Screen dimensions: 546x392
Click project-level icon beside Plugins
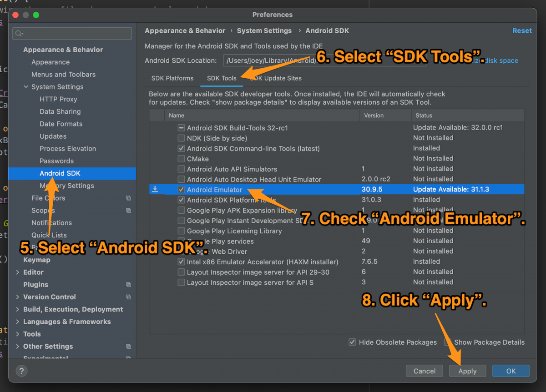[x=128, y=285]
